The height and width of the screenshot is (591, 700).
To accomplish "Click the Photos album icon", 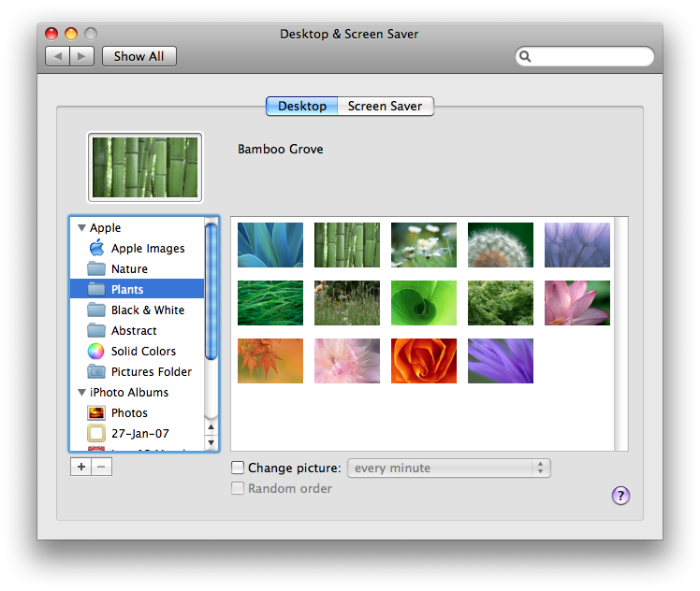I will 95,412.
